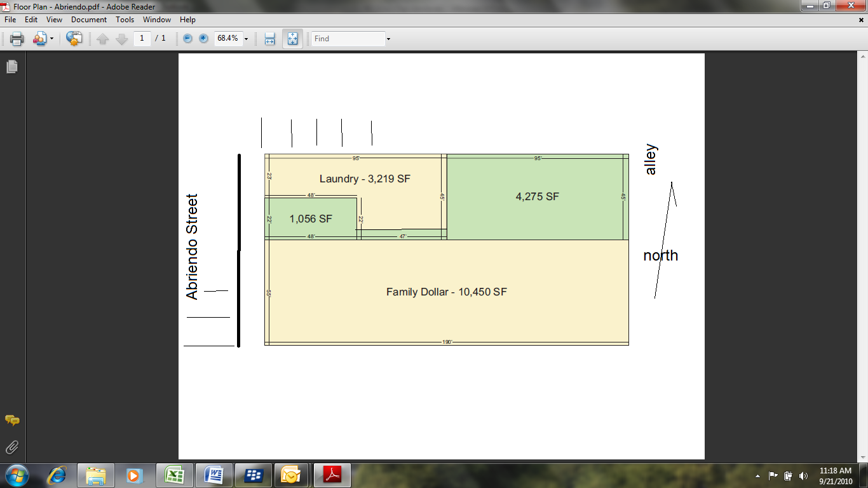Open Internet Explorer from the taskbar
868x488 pixels.
coord(57,475)
